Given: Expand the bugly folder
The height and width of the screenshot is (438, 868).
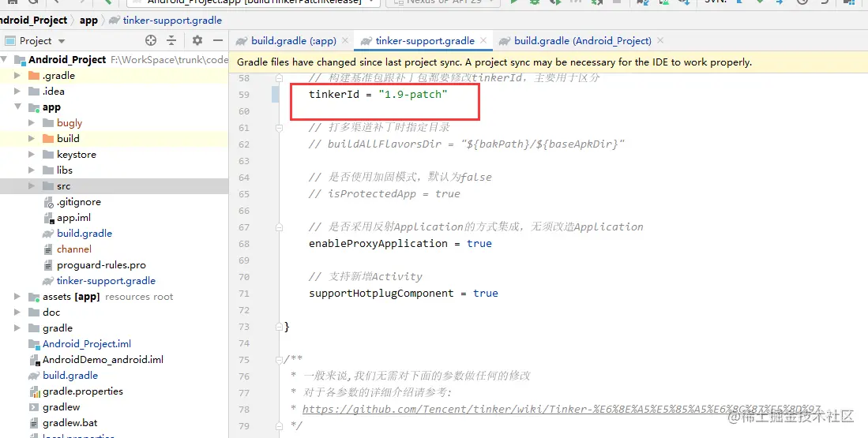Looking at the screenshot, I should (x=32, y=123).
